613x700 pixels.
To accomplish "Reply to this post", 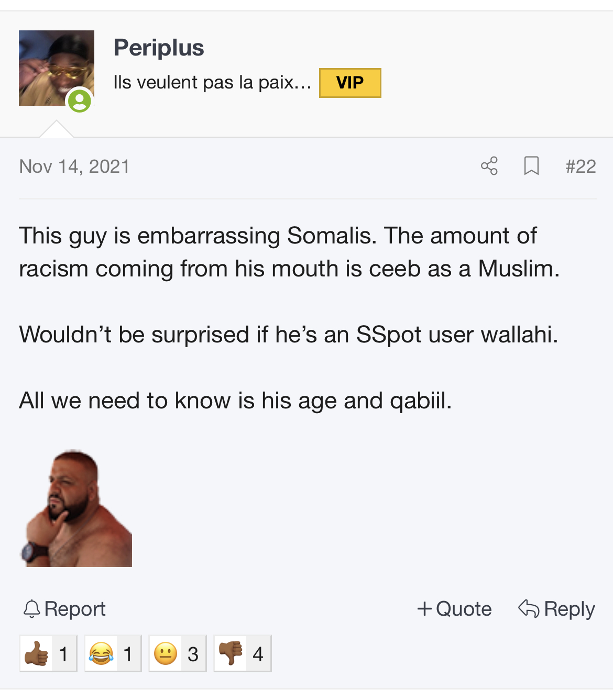I will (x=556, y=609).
